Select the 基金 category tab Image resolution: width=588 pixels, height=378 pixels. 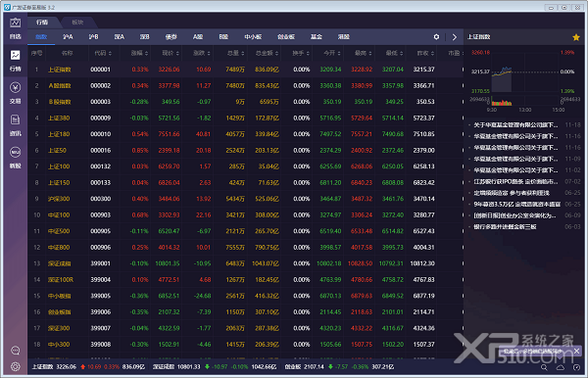click(x=317, y=36)
